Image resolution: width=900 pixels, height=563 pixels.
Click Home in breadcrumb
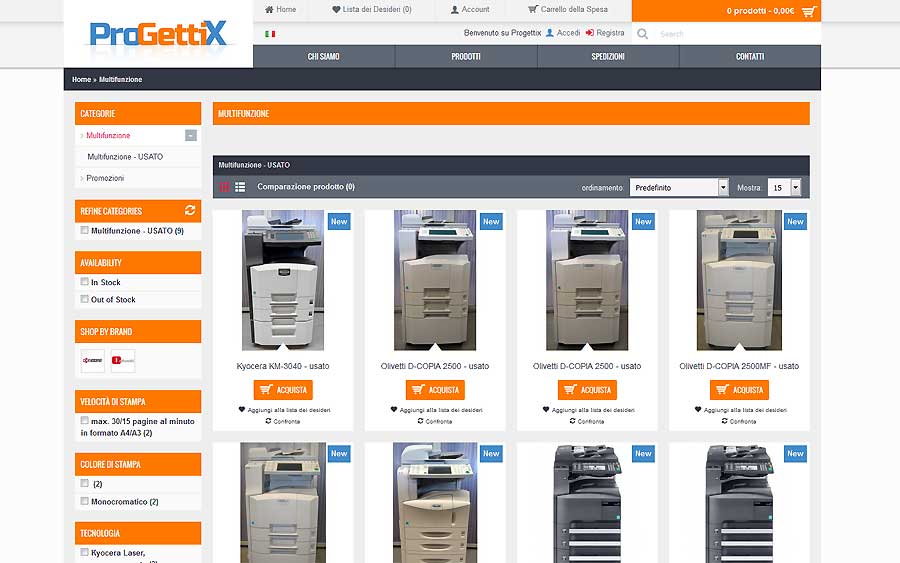pos(82,79)
